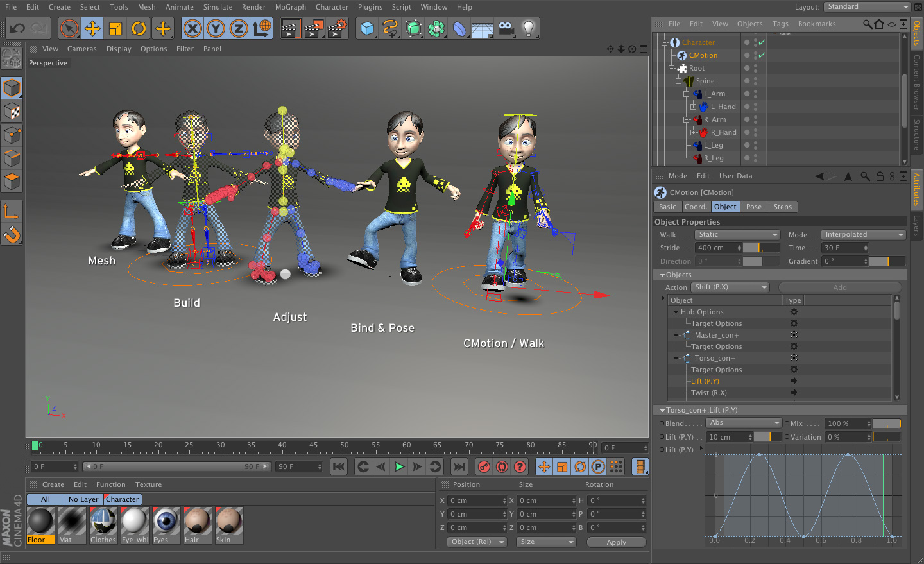Image resolution: width=924 pixels, height=564 pixels.
Task: Select the Rotate tool
Action: (x=139, y=29)
